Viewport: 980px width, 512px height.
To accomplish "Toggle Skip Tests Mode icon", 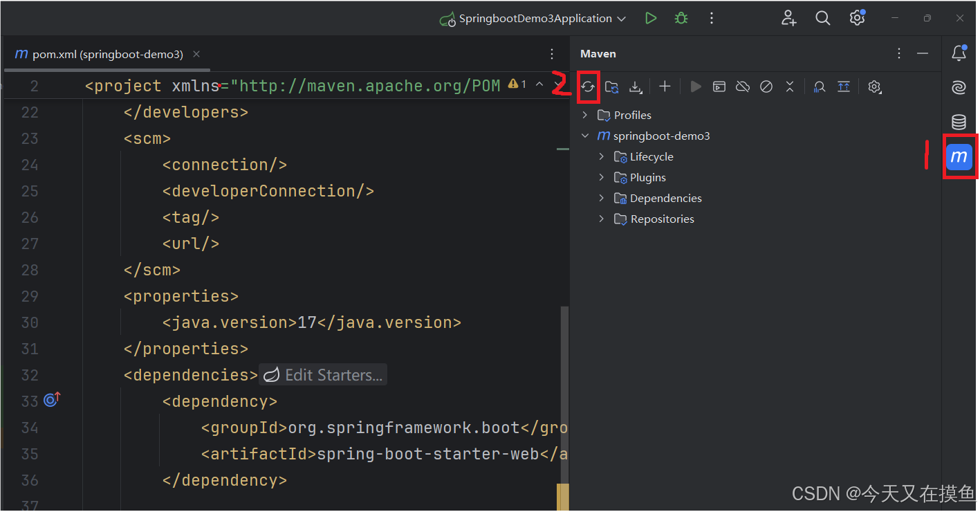I will coord(766,86).
